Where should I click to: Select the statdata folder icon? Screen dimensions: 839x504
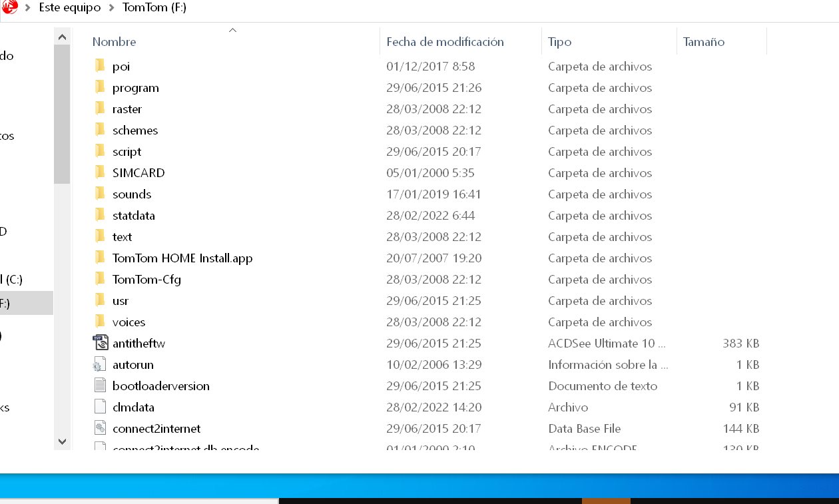100,215
